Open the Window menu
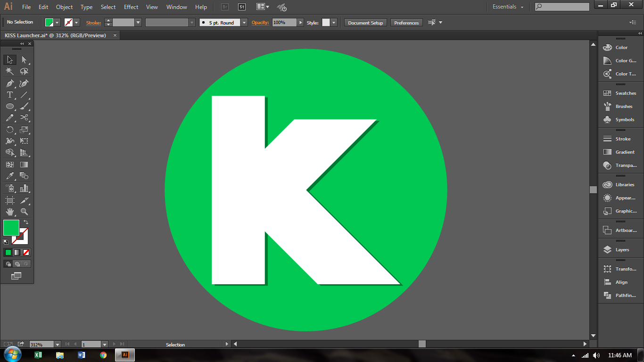The width and height of the screenshot is (644, 362). click(177, 7)
